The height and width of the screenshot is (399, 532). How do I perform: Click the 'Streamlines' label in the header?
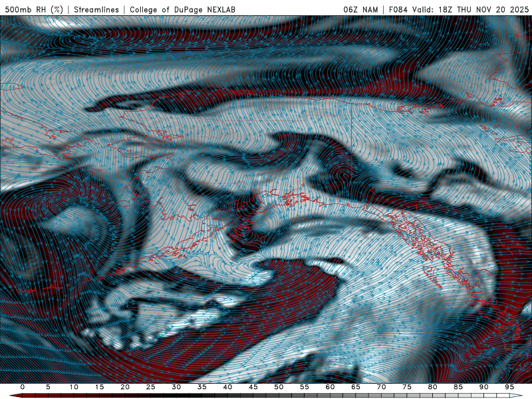click(x=96, y=9)
